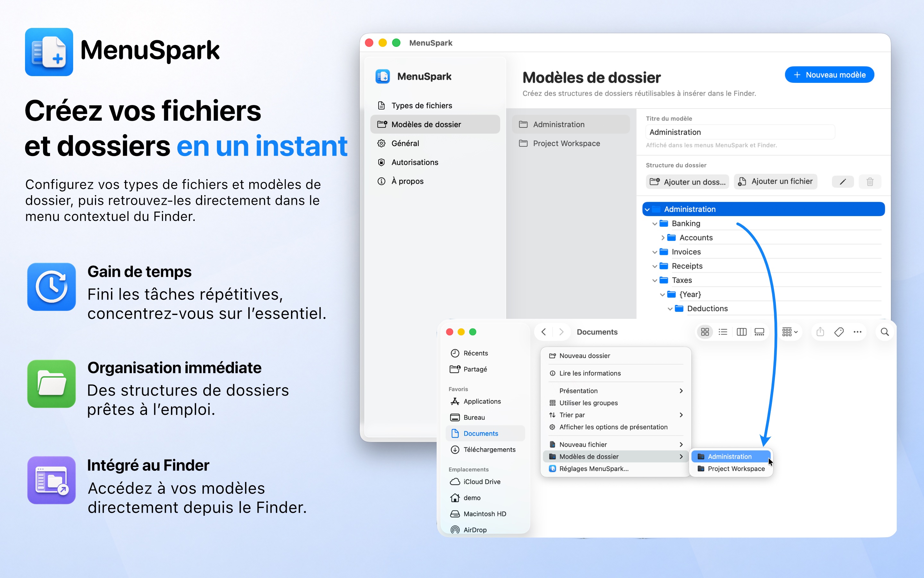Click the Finder share icon
924x578 pixels.
[820, 332]
